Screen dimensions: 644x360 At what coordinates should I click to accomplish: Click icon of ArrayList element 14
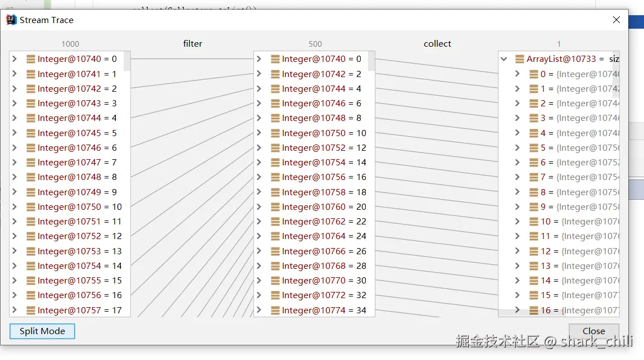[x=533, y=281]
